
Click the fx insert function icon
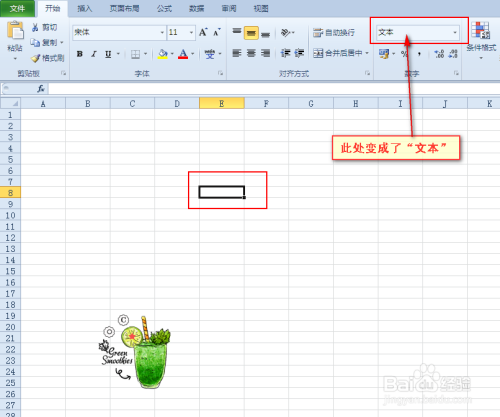click(41, 89)
